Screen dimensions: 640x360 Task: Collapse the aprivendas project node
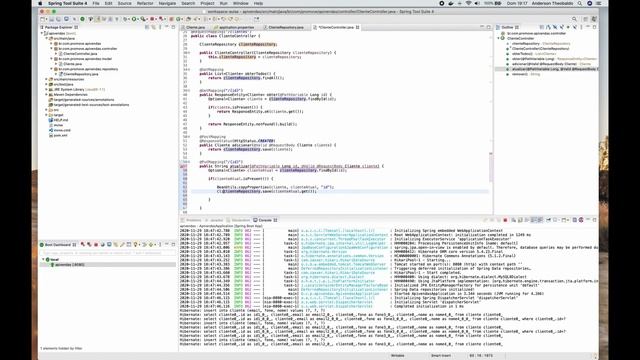tap(42, 33)
